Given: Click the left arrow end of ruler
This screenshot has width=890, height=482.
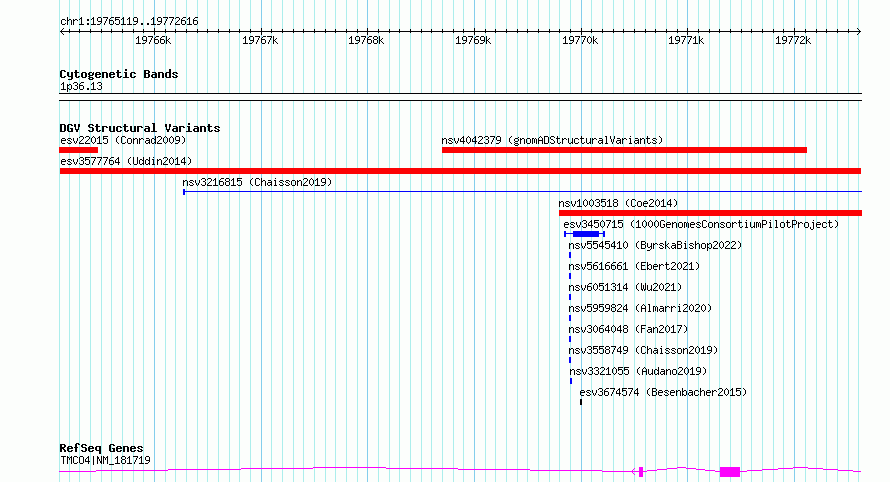Looking at the screenshot, I should [62, 31].
